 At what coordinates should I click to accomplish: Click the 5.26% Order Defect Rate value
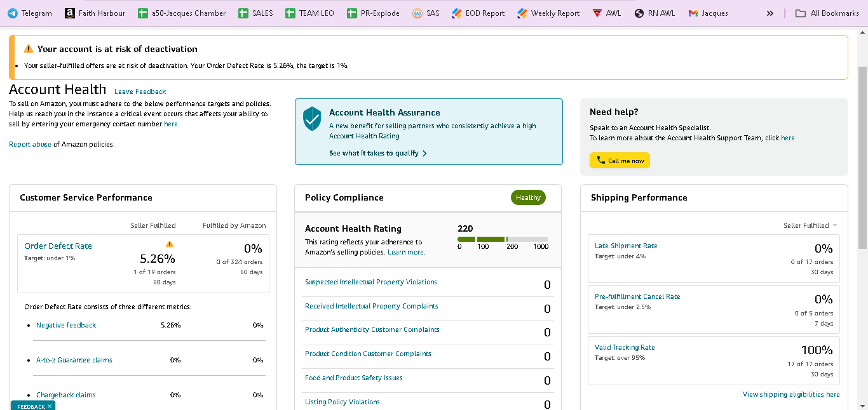point(158,258)
